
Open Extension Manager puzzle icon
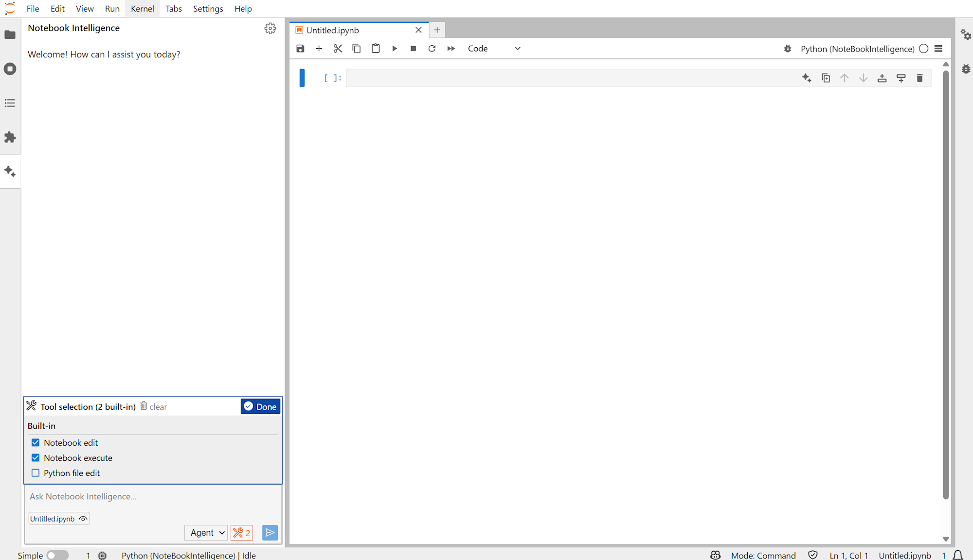[x=10, y=137]
